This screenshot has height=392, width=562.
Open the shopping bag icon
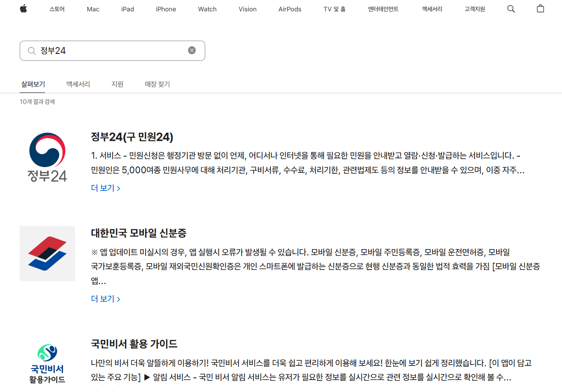coord(541,9)
